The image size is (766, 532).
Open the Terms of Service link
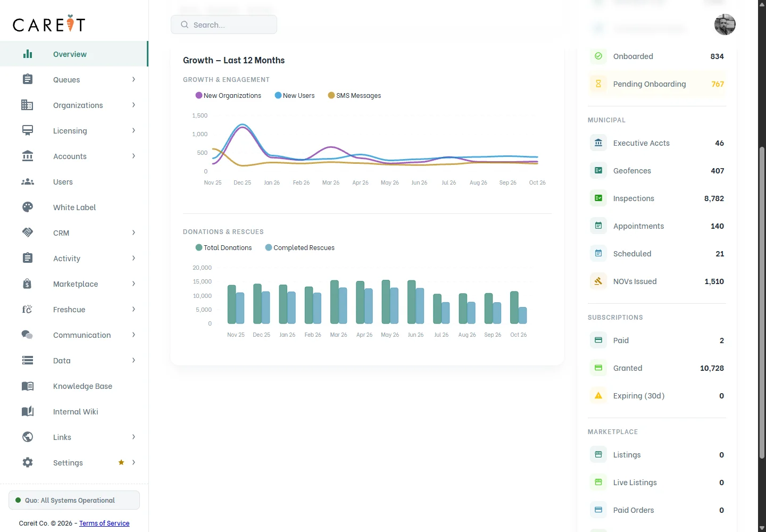click(x=104, y=523)
